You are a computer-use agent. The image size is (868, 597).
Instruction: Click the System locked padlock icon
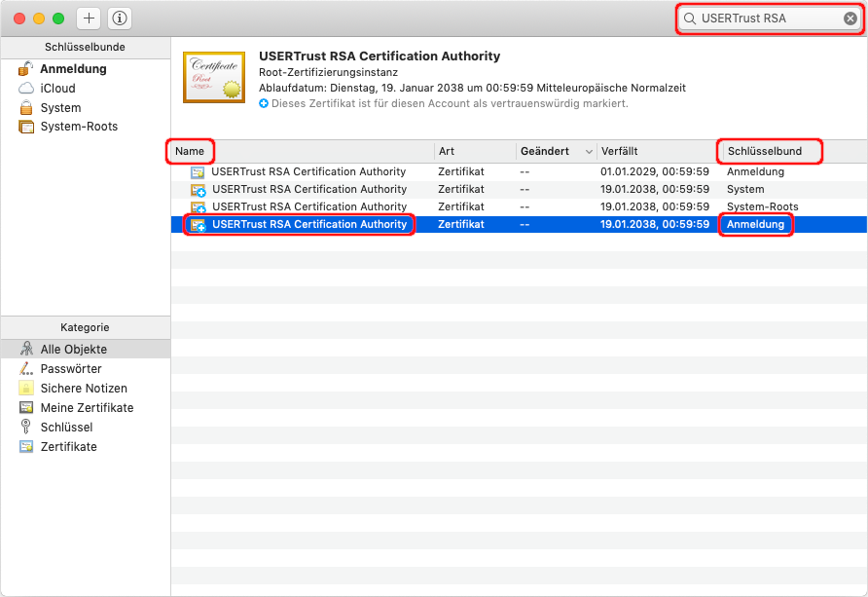(x=26, y=107)
